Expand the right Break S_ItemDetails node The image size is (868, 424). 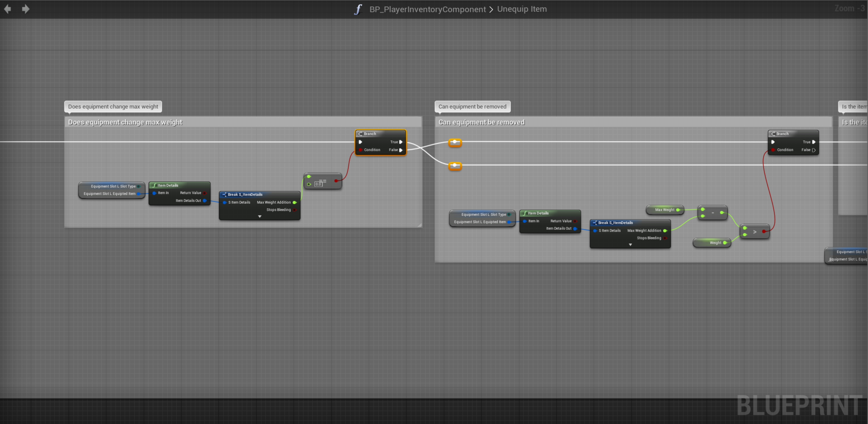click(630, 245)
